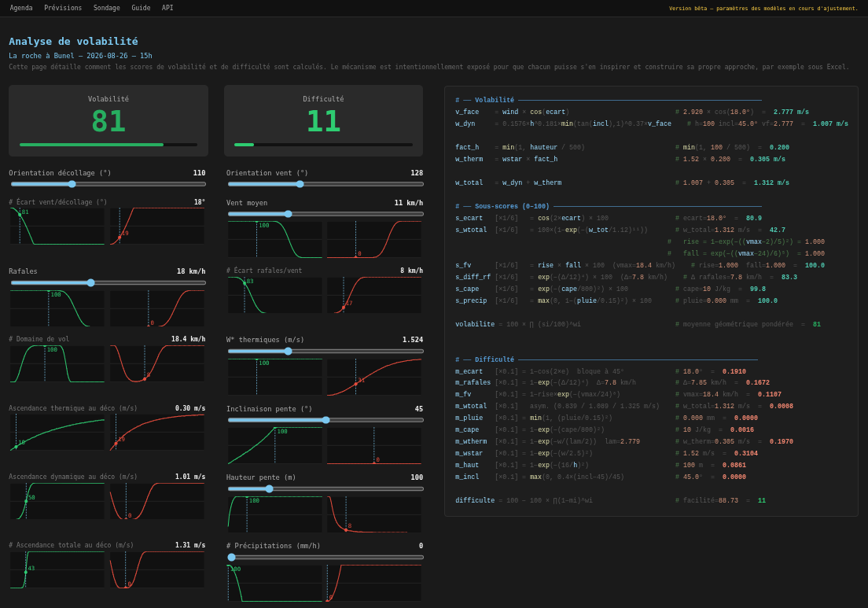Click the green Inclinaison pente chart

(275, 445)
